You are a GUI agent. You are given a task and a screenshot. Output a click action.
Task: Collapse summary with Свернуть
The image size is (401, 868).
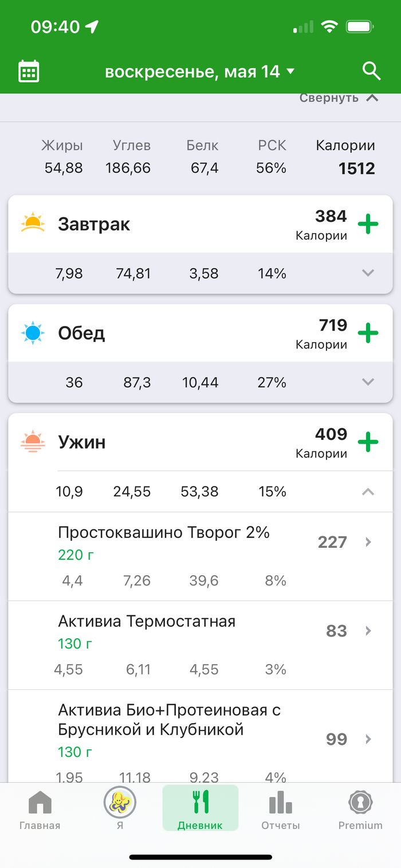pyautogui.click(x=339, y=98)
